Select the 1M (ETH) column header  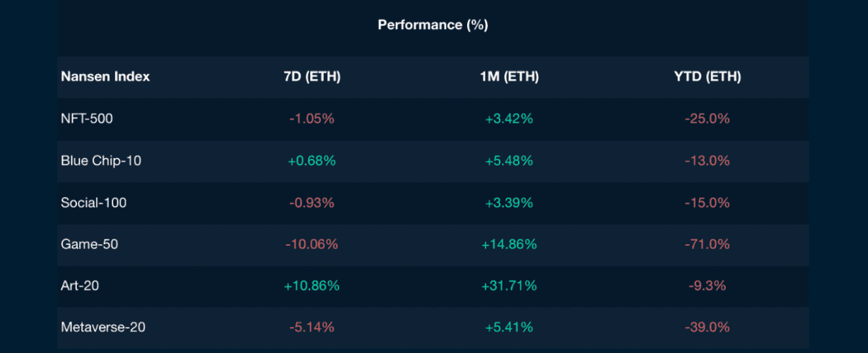click(x=509, y=77)
